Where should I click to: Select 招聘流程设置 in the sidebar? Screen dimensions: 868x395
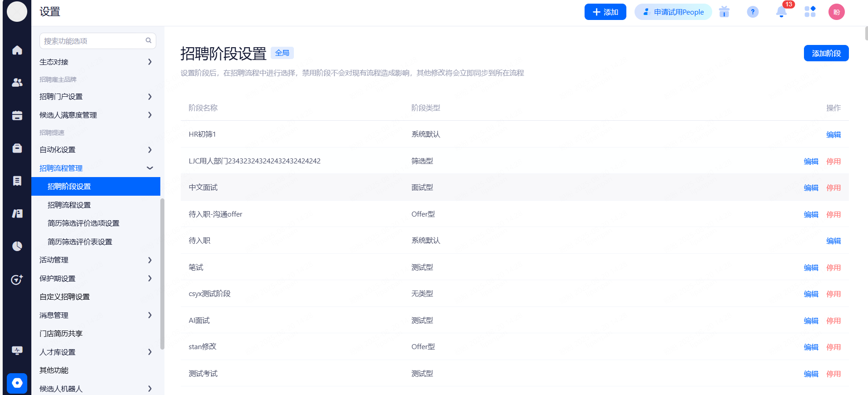pyautogui.click(x=69, y=205)
